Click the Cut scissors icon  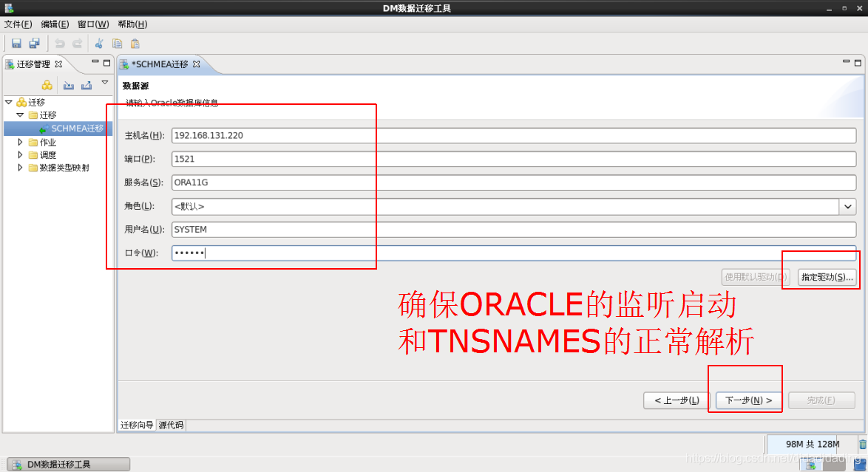[99, 43]
